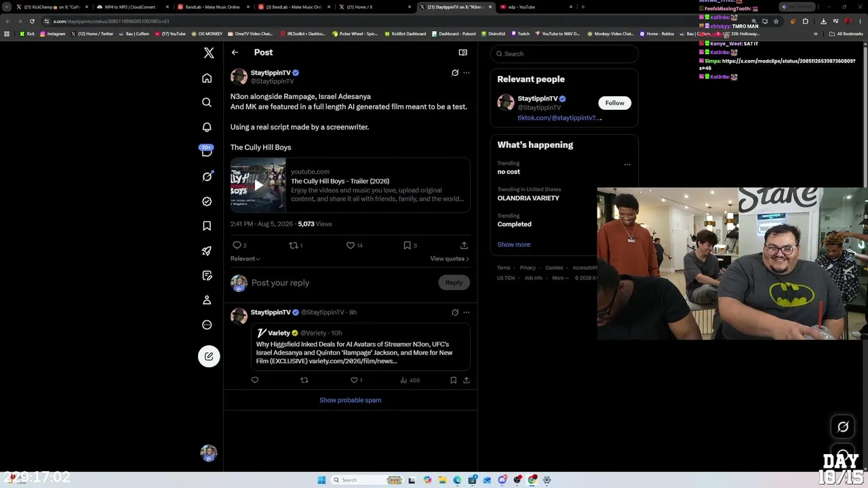This screenshot has width=868, height=488.
Task: Open Profile from the X sidebar
Action: coord(207,300)
